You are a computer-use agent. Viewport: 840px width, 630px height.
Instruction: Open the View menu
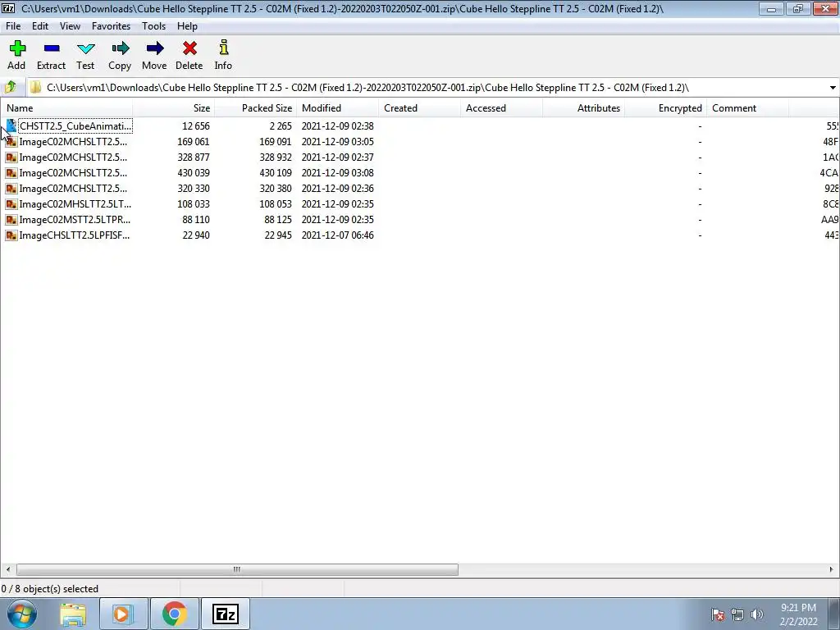coord(70,25)
